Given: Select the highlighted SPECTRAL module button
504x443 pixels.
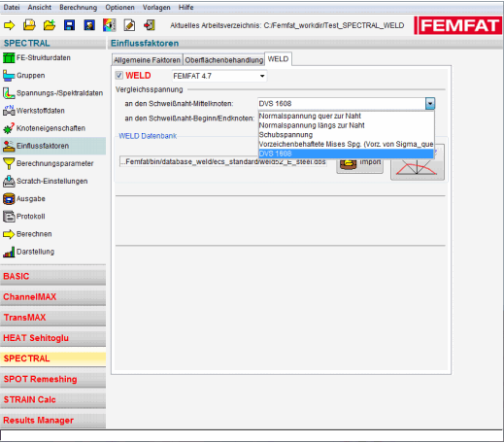Looking at the screenshot, I should pos(53,358).
